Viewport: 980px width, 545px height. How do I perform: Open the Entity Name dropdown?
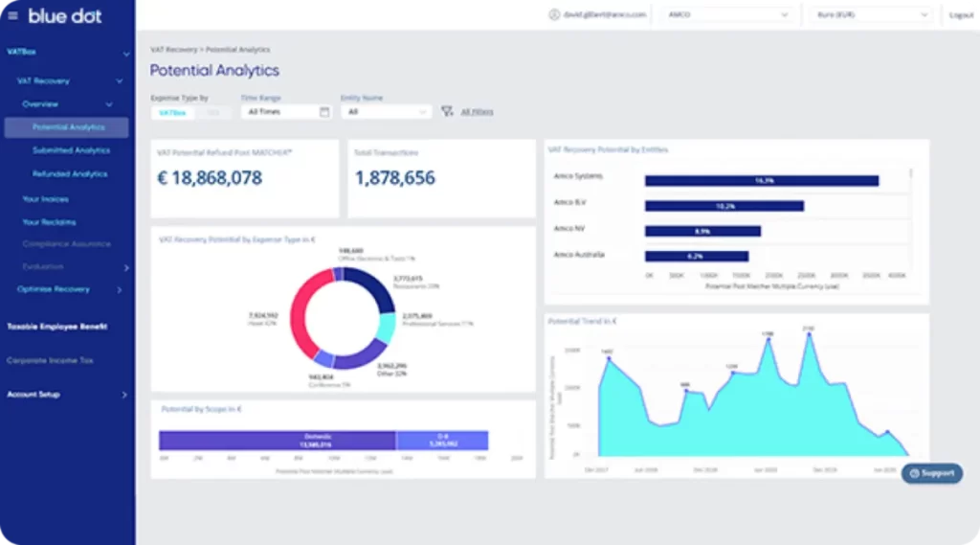click(386, 112)
